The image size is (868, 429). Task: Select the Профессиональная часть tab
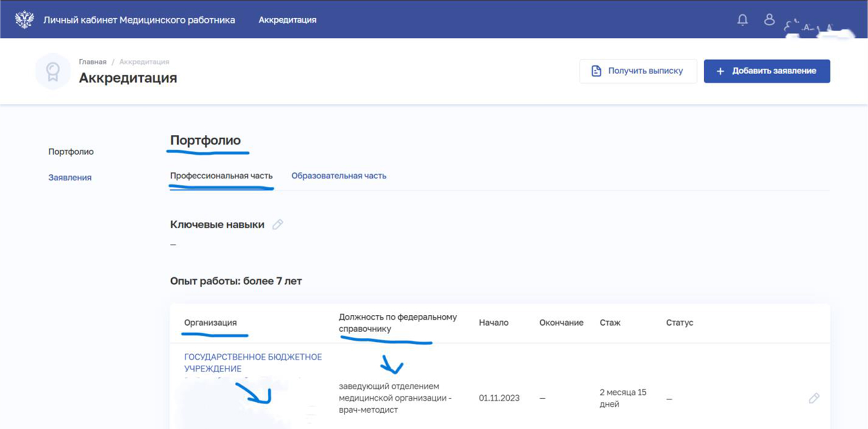[221, 176]
